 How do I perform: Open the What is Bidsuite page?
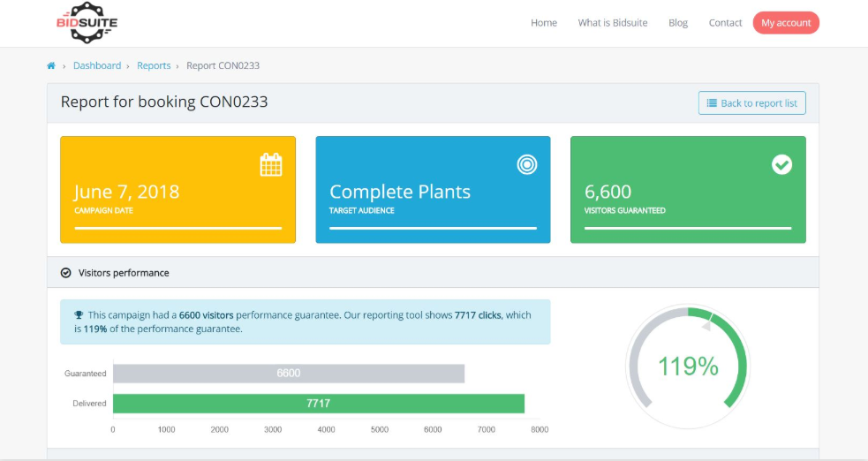[612, 23]
